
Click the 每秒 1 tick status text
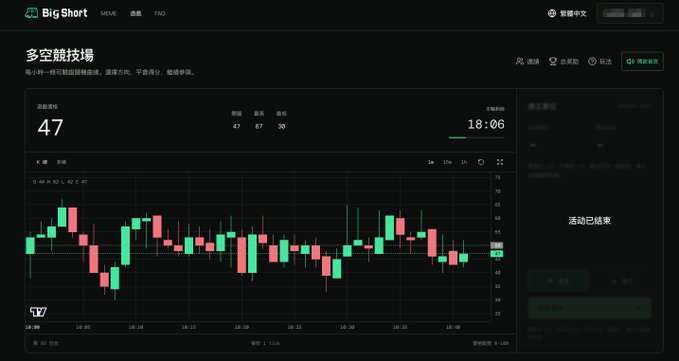[x=265, y=343]
